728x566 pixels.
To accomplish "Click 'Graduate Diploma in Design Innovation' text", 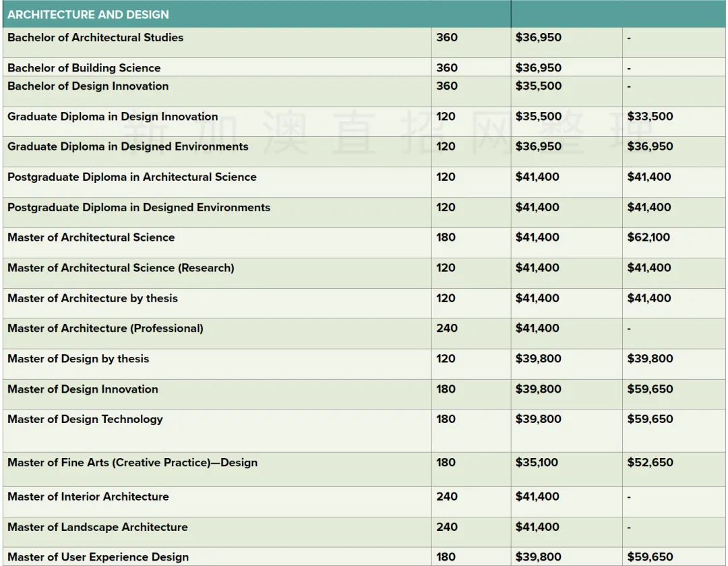I will tap(113, 117).
